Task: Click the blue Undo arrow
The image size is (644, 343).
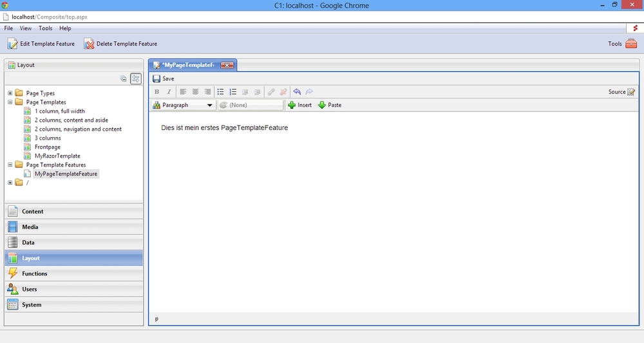Action: point(297,92)
